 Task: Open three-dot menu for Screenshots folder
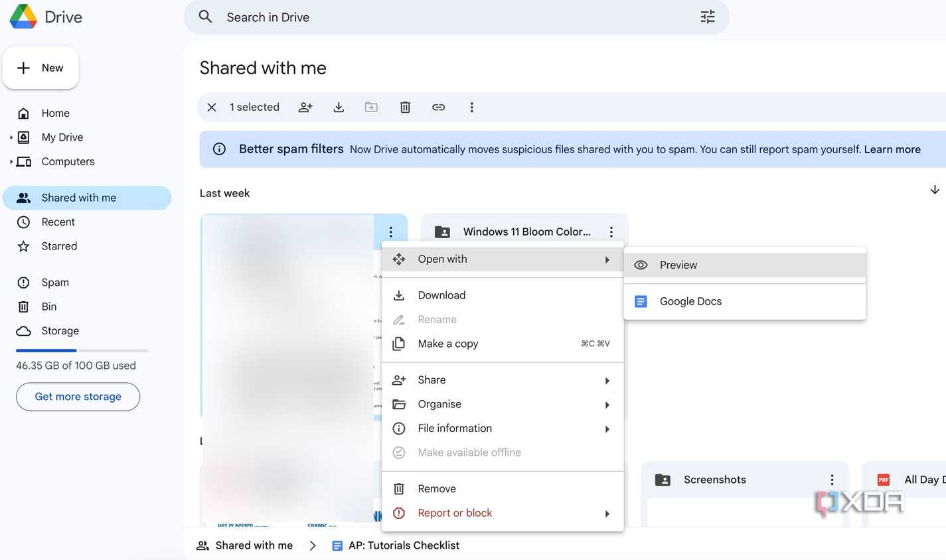pyautogui.click(x=832, y=480)
